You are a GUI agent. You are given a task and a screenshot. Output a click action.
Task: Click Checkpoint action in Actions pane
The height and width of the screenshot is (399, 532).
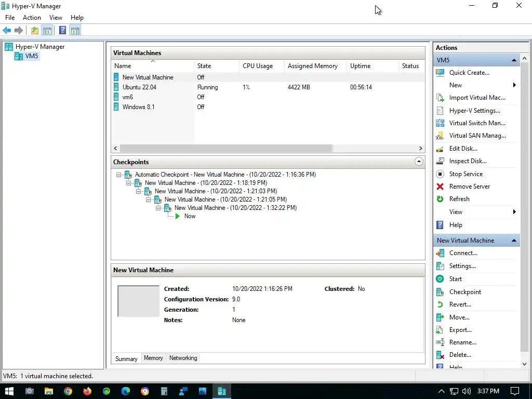tap(465, 292)
